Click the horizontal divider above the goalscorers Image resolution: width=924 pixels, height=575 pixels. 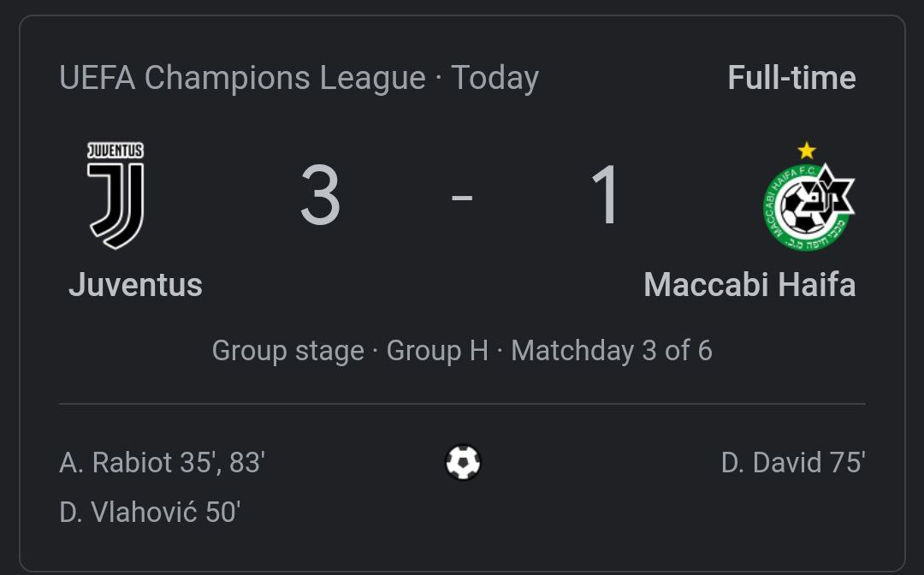point(462,403)
